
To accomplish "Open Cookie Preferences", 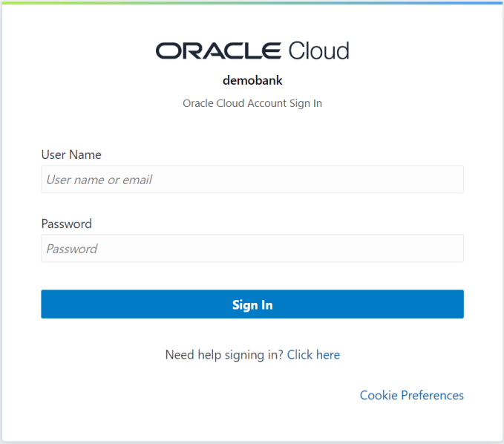I will point(411,395).
